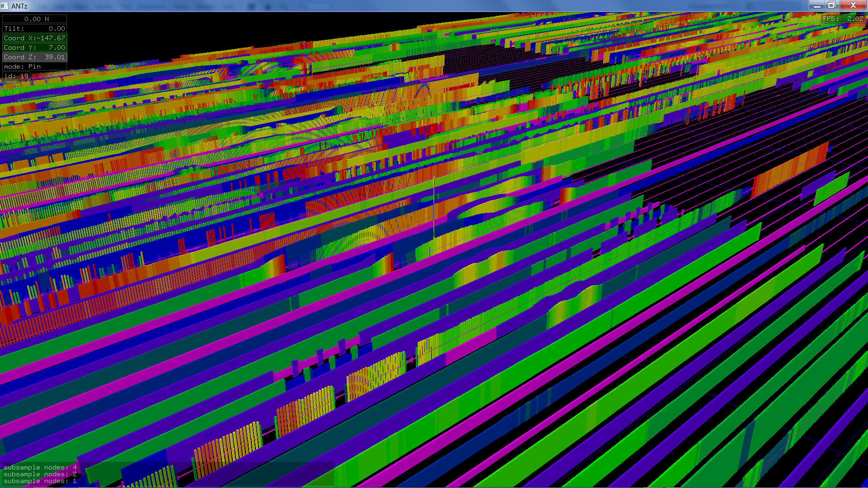Click the subsample nodes: 2 console line
This screenshot has height=488, width=868.
pyautogui.click(x=40, y=474)
